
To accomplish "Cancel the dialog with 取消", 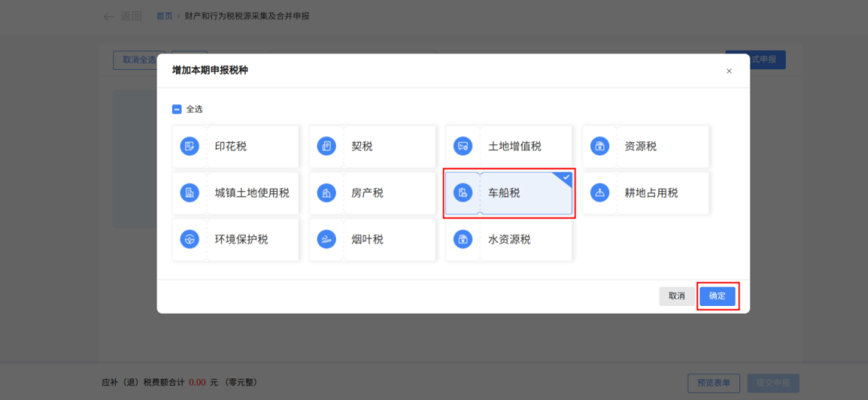I will 677,296.
